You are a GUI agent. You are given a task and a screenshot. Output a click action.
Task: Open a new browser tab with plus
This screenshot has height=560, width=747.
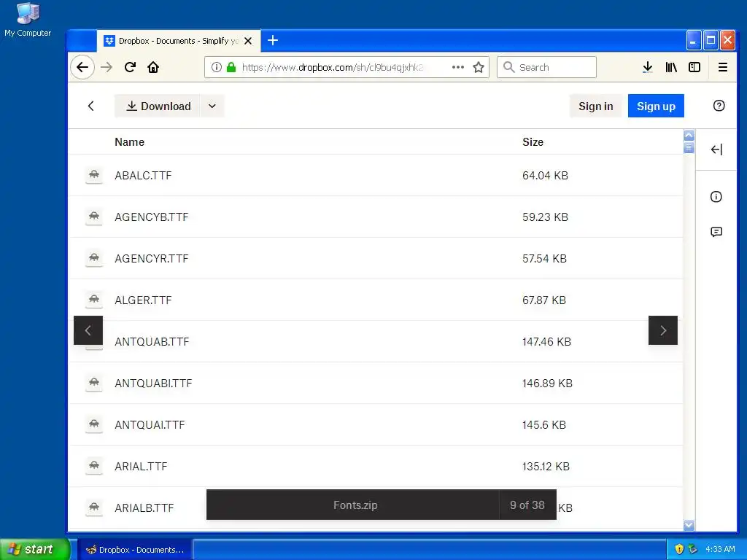[273, 41]
